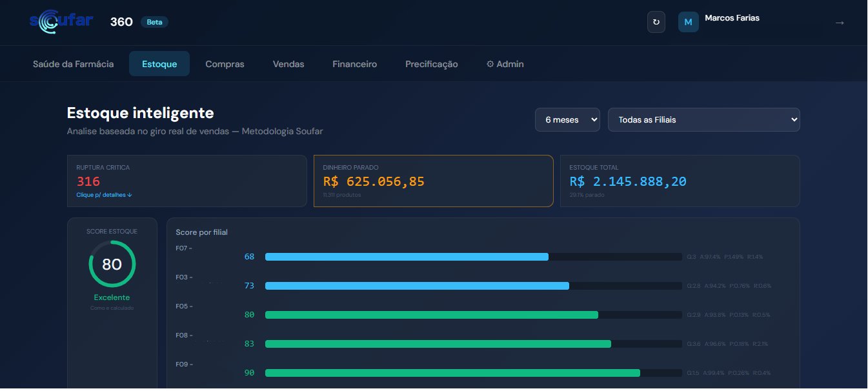Click the F08 metrics text G:3.6 A:96.6%
The image size is (868, 391).
point(728,344)
